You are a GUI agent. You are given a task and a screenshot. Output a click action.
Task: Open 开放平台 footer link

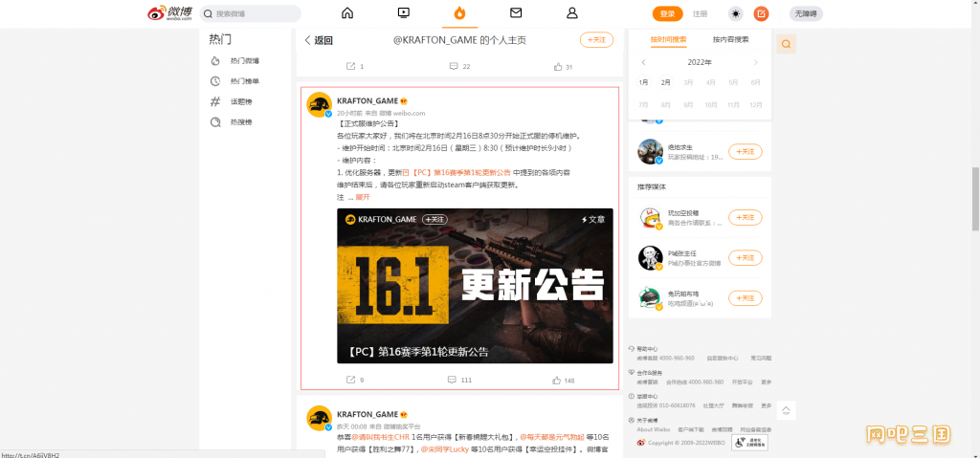click(742, 382)
